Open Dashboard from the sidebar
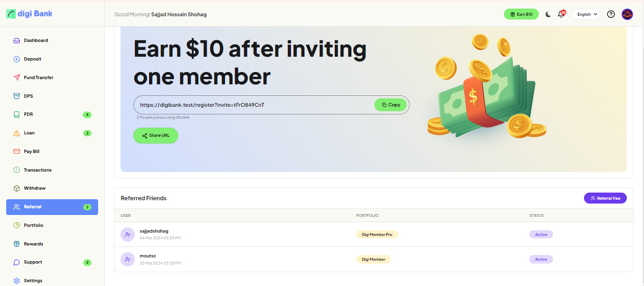The image size is (644, 286). (36, 41)
